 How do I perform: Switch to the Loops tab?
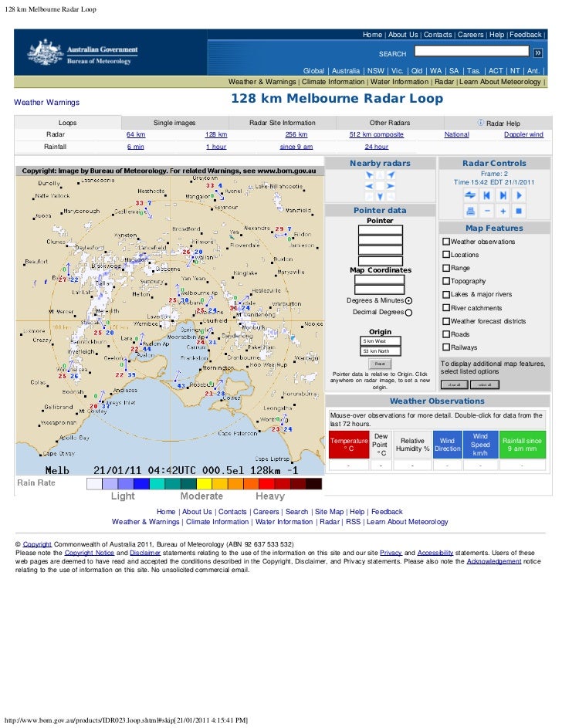click(x=68, y=123)
